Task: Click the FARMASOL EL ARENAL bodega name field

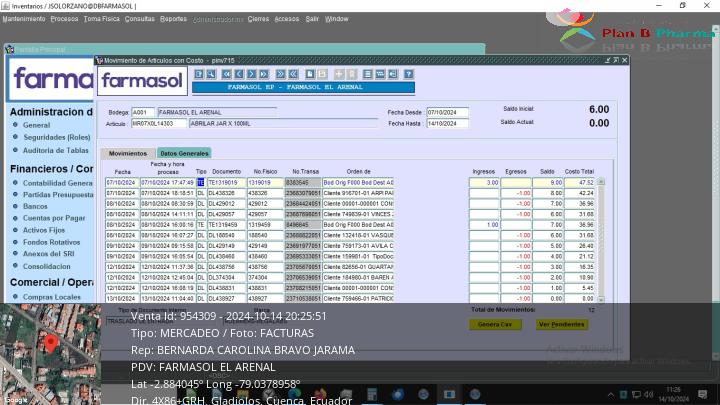Action: click(x=217, y=112)
